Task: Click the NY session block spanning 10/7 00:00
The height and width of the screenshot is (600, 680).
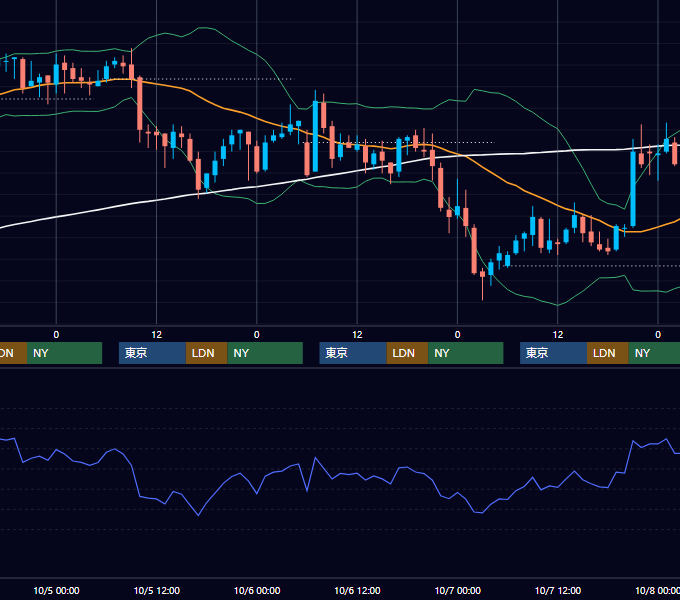Action: point(466,353)
